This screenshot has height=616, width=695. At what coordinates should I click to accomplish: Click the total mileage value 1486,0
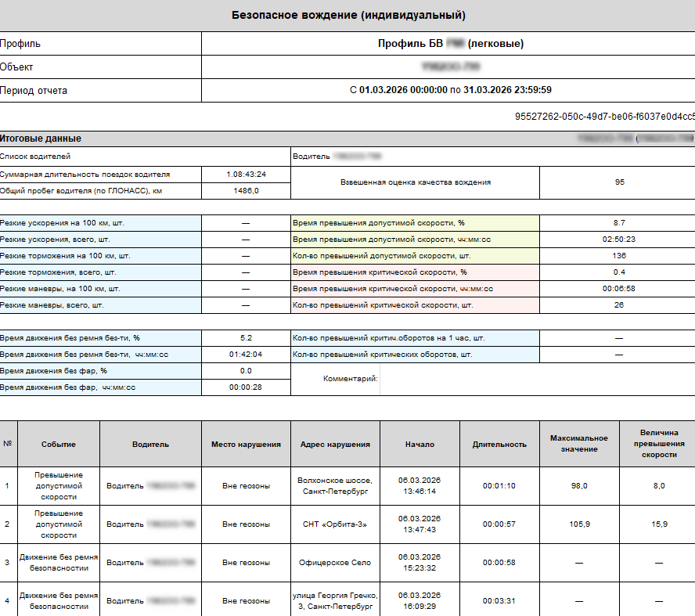[x=246, y=190]
